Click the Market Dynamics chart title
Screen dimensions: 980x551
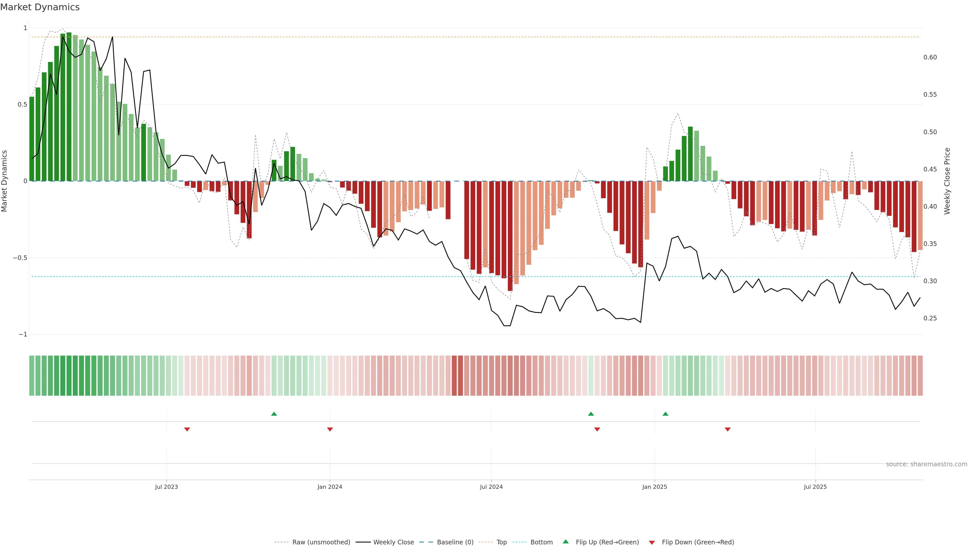(x=40, y=7)
